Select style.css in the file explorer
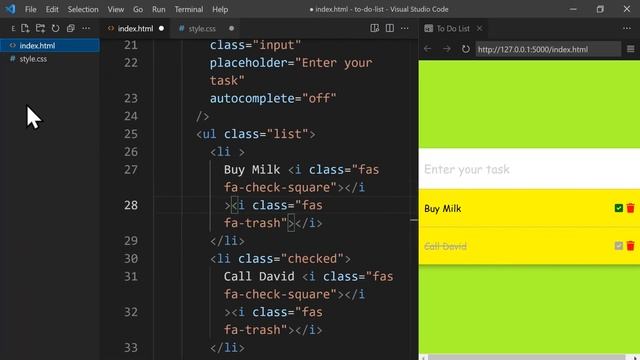640x360 pixels. [x=50, y=59]
